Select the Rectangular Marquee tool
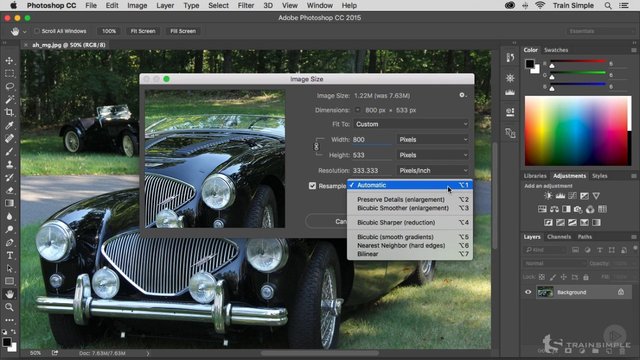 pos(9,73)
